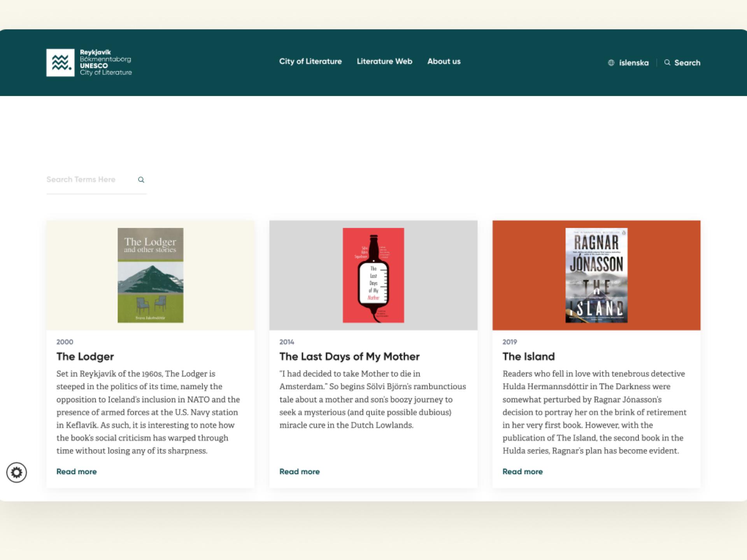The height and width of the screenshot is (560, 747).
Task: Navigate to the About us page
Action: [444, 61]
